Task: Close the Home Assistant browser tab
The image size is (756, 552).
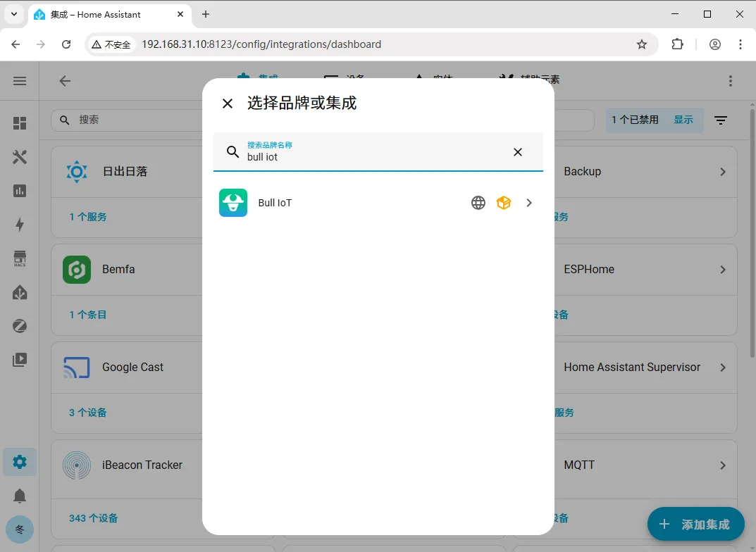Action: (x=180, y=15)
